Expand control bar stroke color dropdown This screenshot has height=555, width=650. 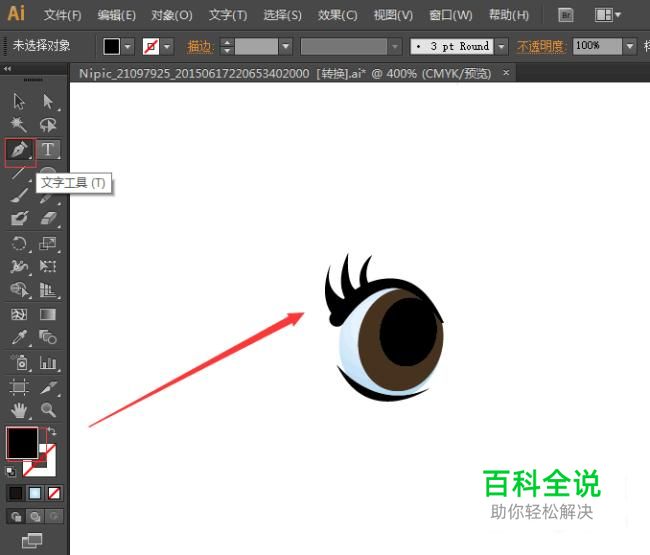coord(167,46)
